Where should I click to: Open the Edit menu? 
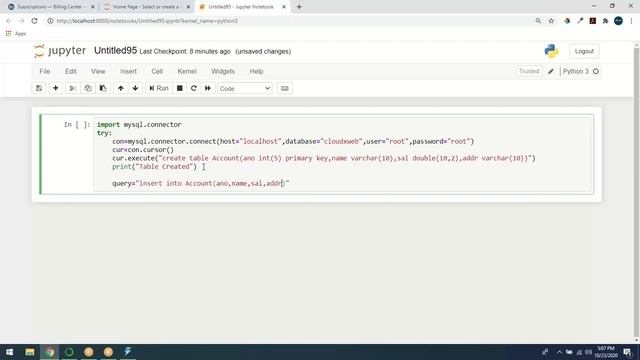tap(71, 71)
